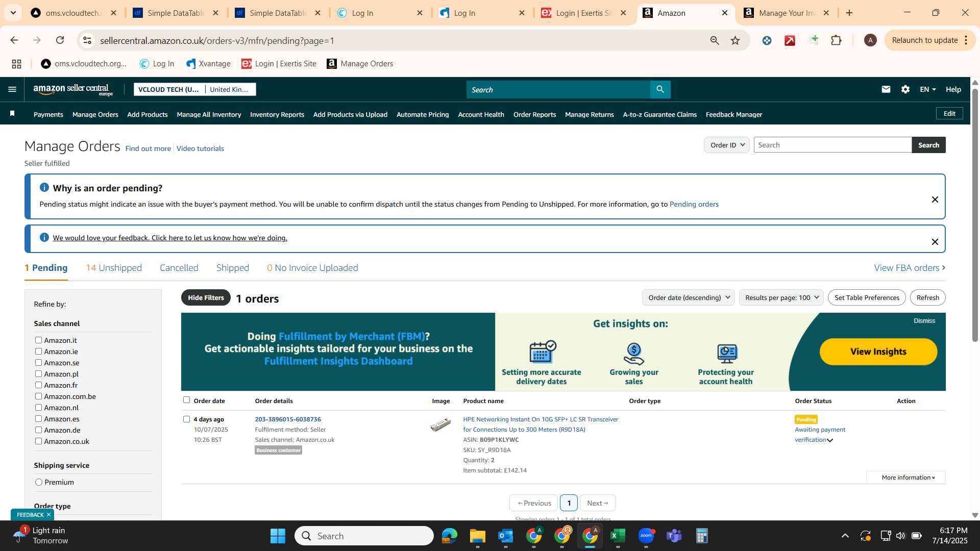Viewport: 980px width, 551px height.
Task: Open the Chrome profile avatar
Action: (870, 40)
